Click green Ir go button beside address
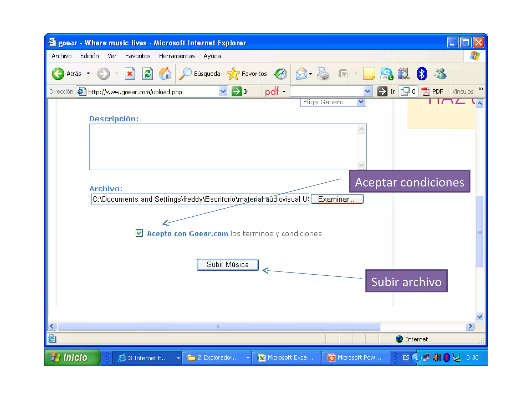 (x=240, y=91)
